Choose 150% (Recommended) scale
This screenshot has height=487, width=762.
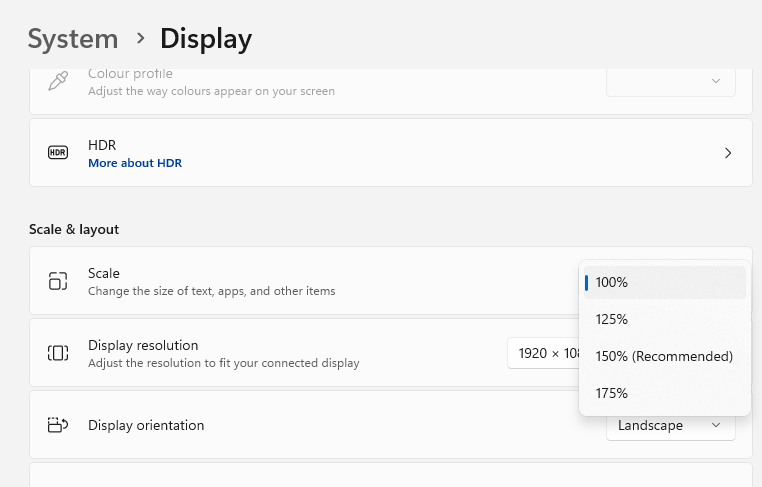[664, 356]
